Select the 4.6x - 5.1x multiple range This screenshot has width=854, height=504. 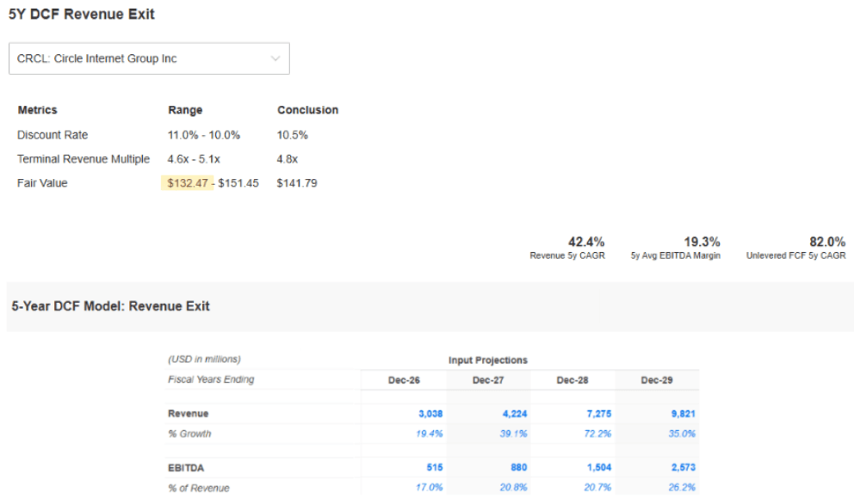pos(194,159)
